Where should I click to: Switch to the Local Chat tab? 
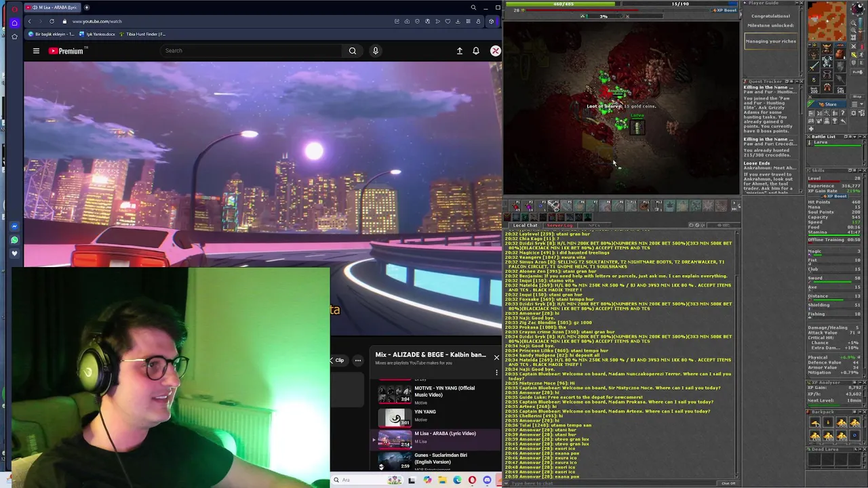pos(525,226)
